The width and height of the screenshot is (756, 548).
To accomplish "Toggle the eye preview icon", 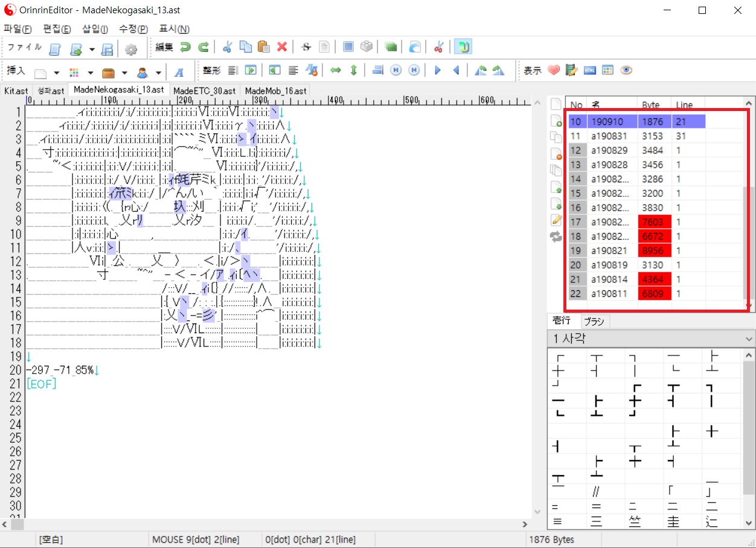I will tap(626, 71).
